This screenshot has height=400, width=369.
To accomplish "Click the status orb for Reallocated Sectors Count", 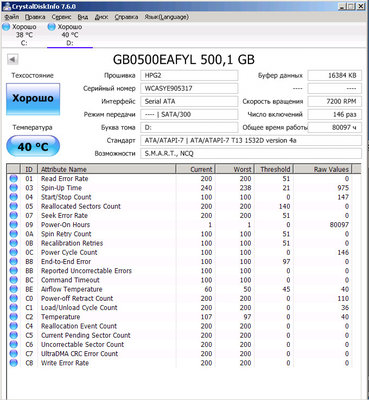I will coord(14,206).
